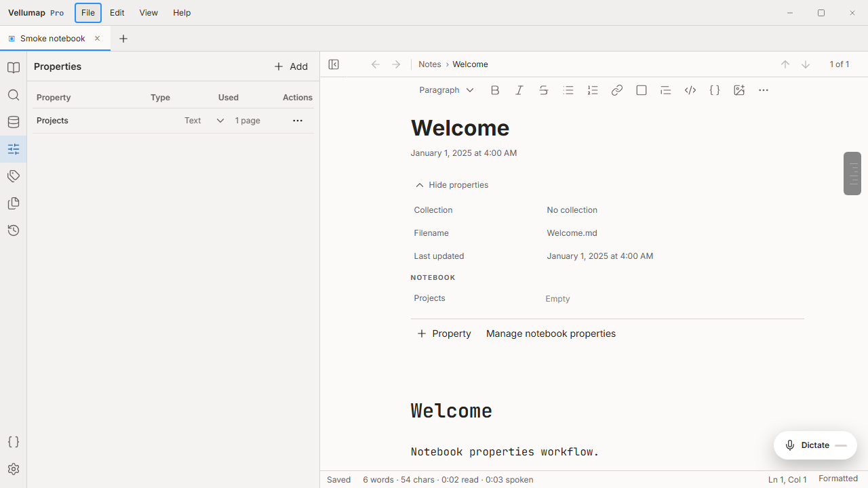Open the View menu
This screenshot has height=488, width=868.
[x=149, y=13]
